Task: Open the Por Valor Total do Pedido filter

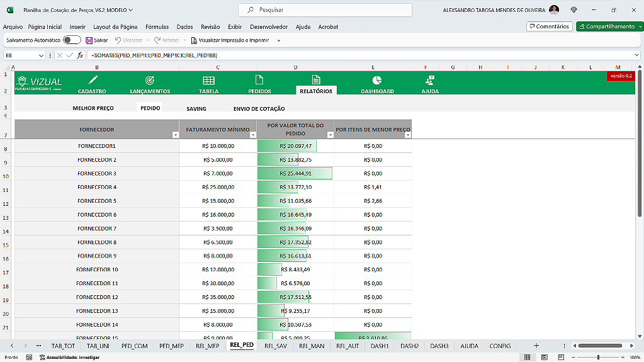Action: click(330, 135)
